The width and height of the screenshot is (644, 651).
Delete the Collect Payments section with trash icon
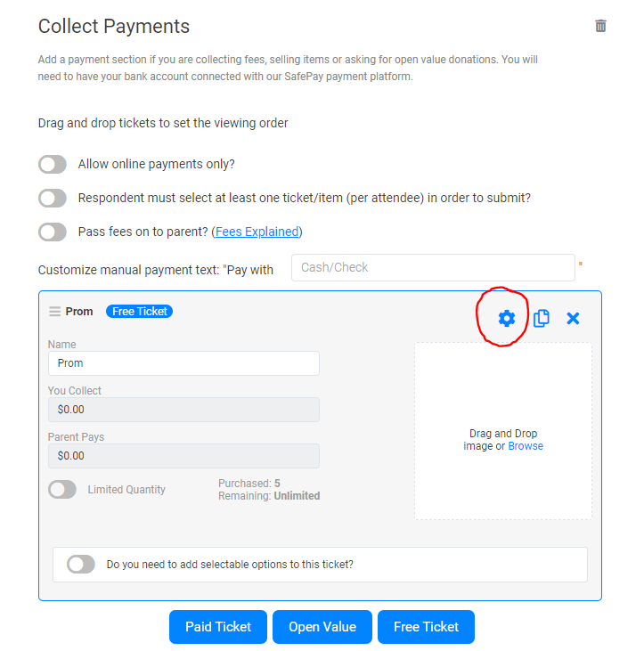click(600, 26)
